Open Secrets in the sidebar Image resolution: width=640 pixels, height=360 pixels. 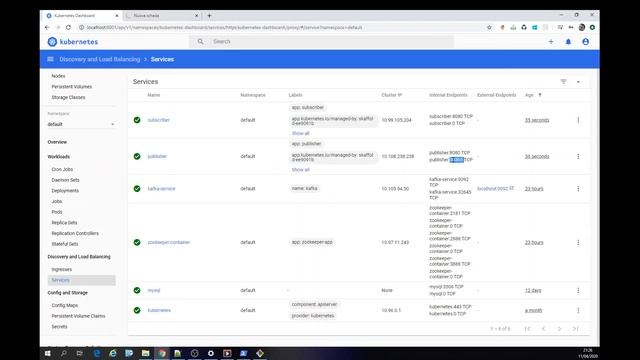[x=59, y=327]
